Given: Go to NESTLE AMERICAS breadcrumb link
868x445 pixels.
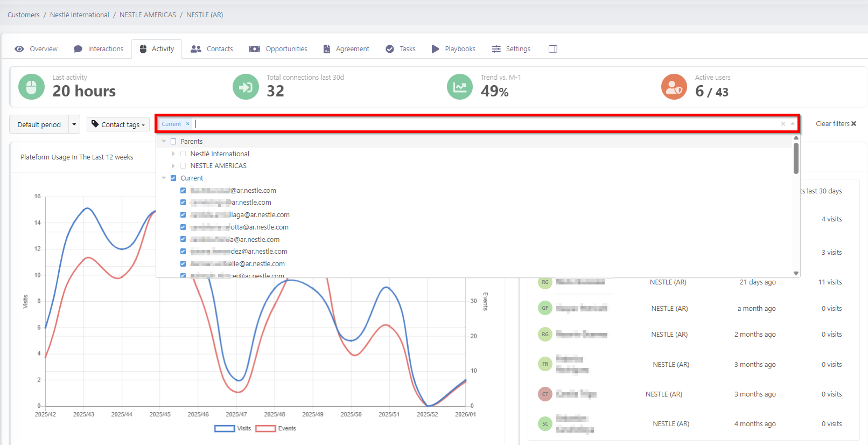Looking at the screenshot, I should [148, 15].
